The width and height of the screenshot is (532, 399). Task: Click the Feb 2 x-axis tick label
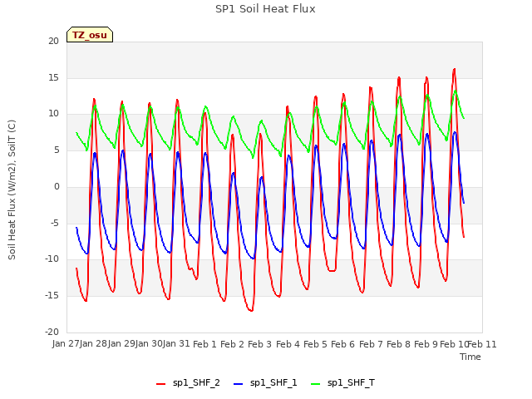[x=233, y=344]
